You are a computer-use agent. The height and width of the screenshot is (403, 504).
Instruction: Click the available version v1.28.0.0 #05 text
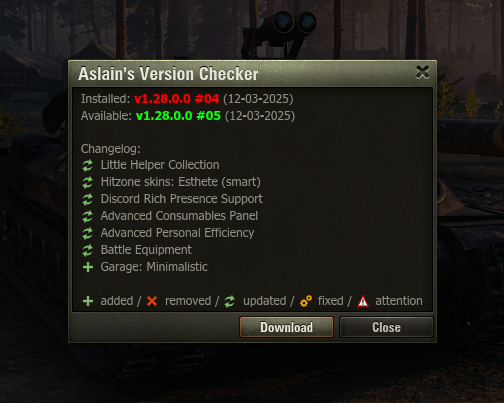(178, 116)
